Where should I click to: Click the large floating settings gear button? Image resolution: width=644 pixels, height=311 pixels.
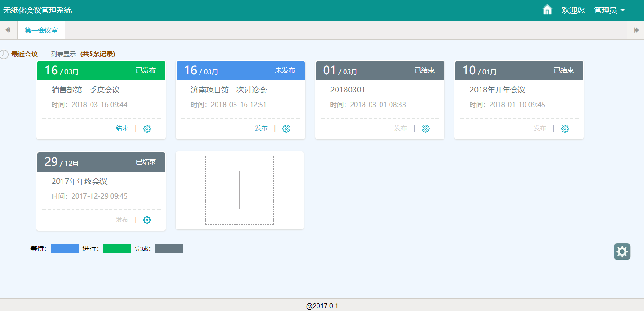pos(622,252)
